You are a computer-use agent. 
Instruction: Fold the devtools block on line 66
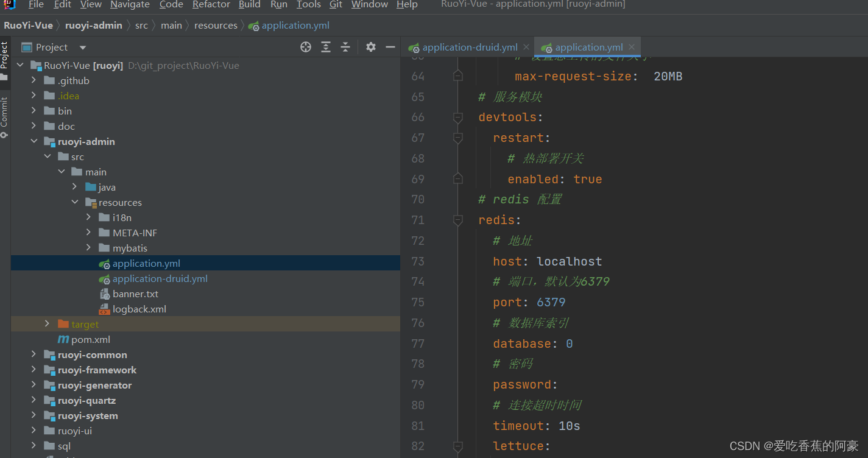pyautogui.click(x=458, y=117)
